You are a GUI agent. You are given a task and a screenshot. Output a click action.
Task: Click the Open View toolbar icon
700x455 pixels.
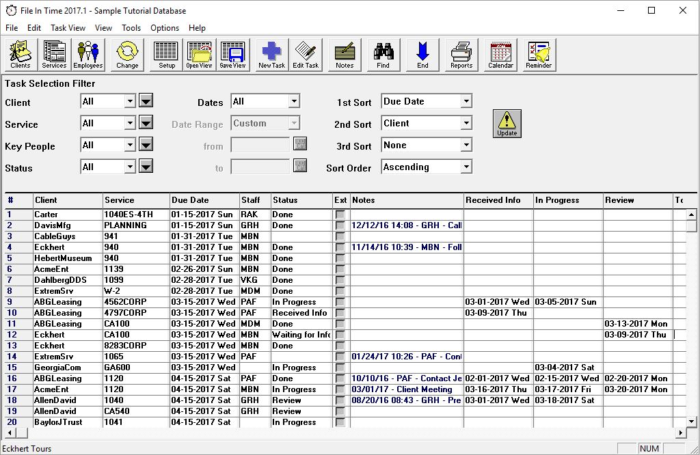point(199,54)
